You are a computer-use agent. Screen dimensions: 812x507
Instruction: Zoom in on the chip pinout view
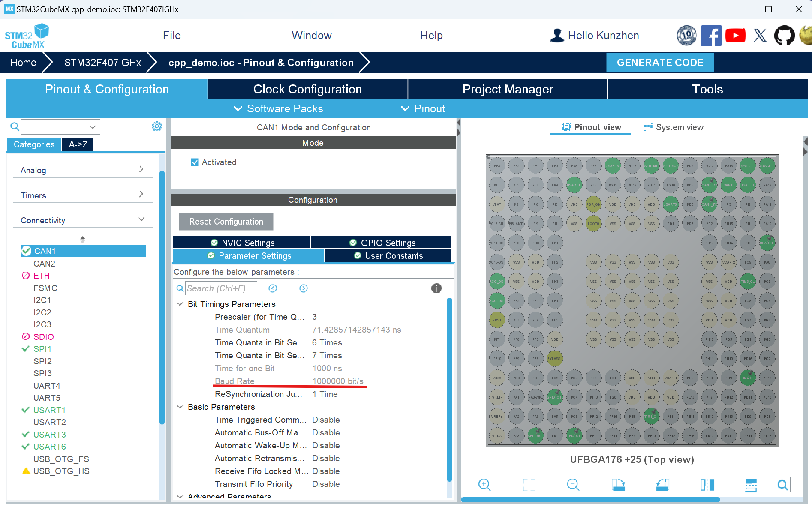(x=484, y=485)
